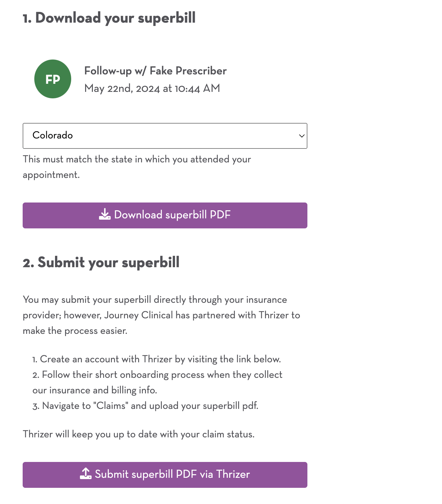Click the claim status update sentence
The height and width of the screenshot is (504, 442).
(138, 434)
